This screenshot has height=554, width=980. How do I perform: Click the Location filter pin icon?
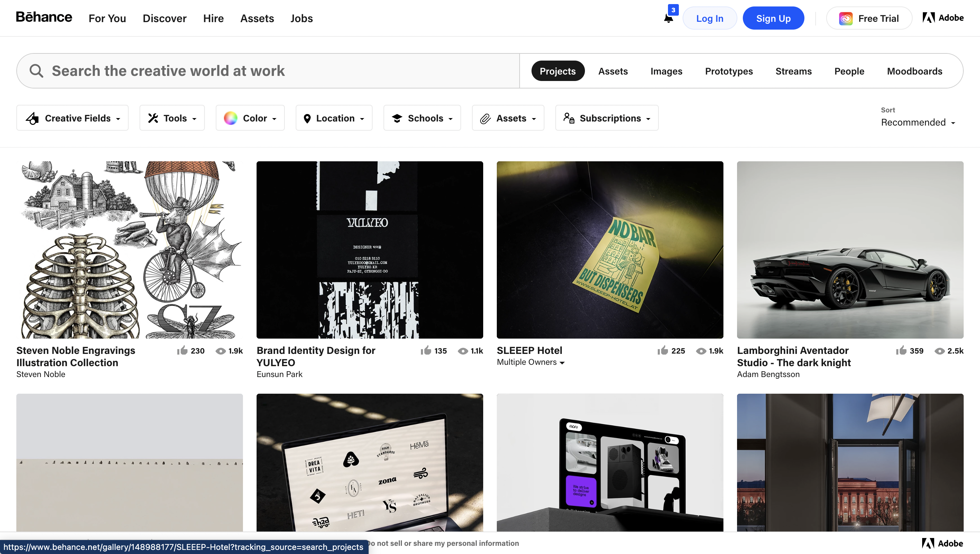click(307, 118)
